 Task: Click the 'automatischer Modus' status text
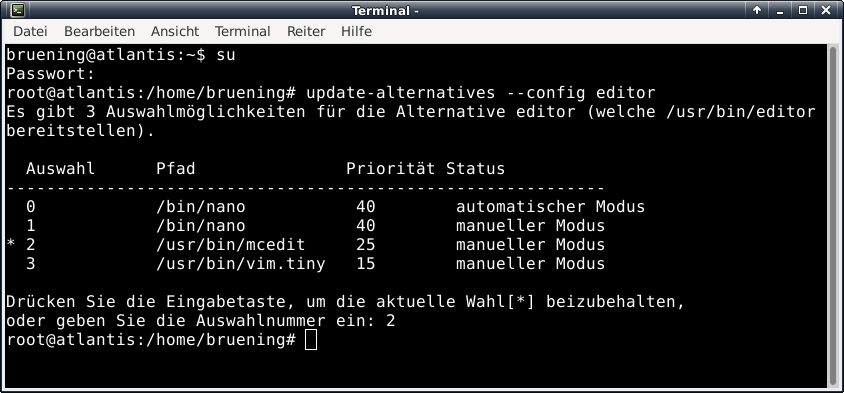[x=550, y=207]
